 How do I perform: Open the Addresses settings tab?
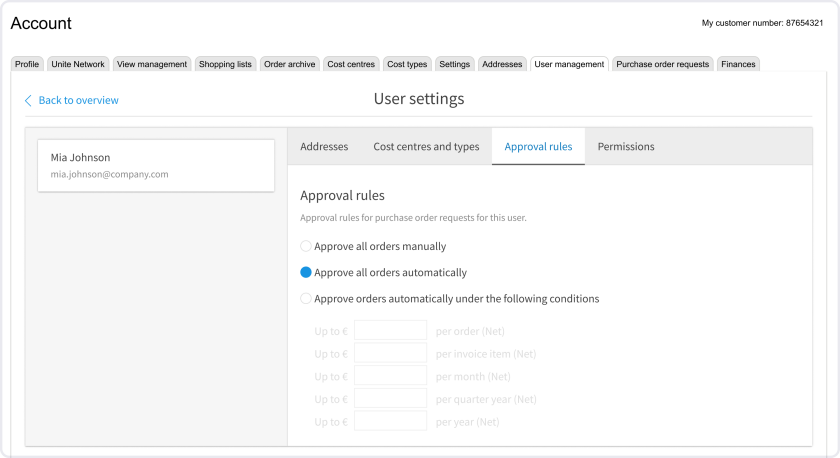(324, 146)
